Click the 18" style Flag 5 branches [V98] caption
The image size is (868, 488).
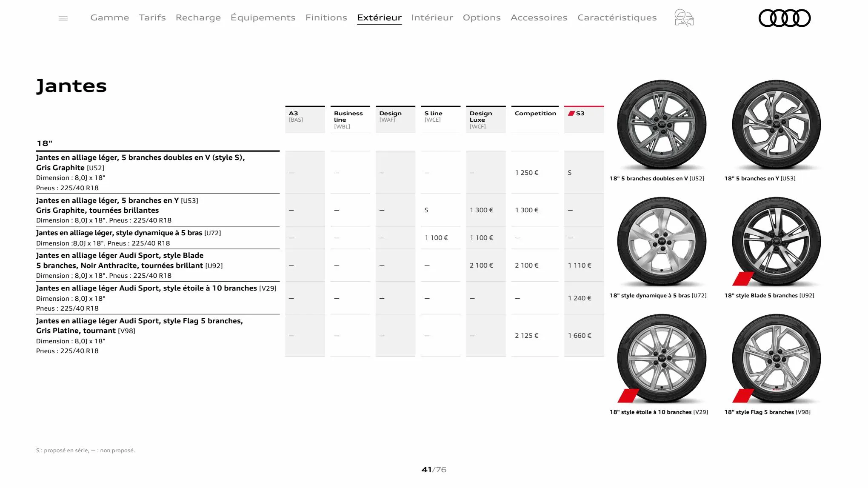tap(768, 412)
